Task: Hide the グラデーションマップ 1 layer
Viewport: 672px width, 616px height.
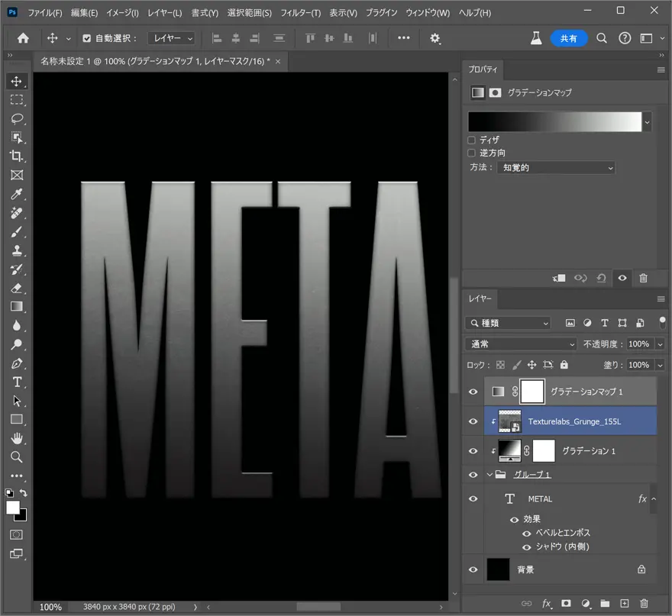Action: coord(473,392)
